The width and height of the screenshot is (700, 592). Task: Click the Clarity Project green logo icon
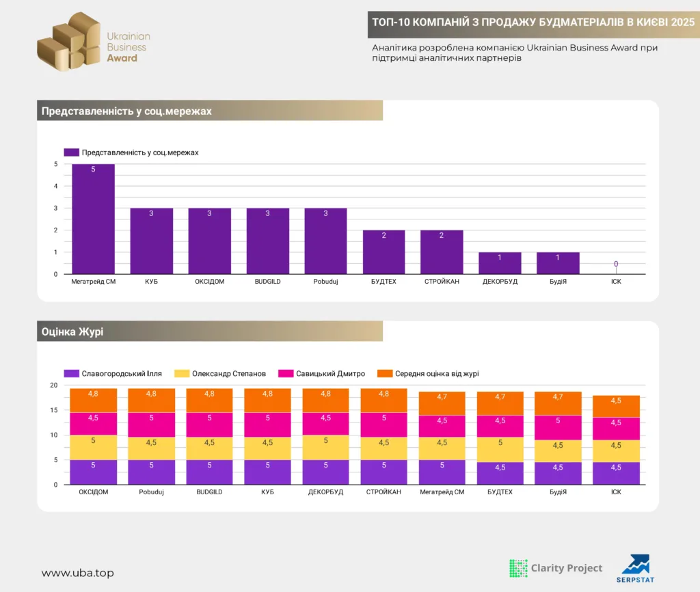(518, 568)
